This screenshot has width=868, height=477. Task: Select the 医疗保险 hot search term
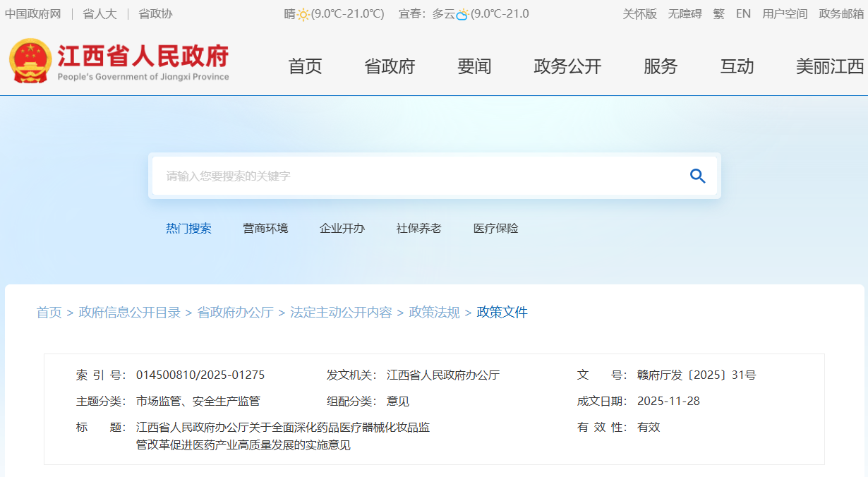click(x=495, y=229)
